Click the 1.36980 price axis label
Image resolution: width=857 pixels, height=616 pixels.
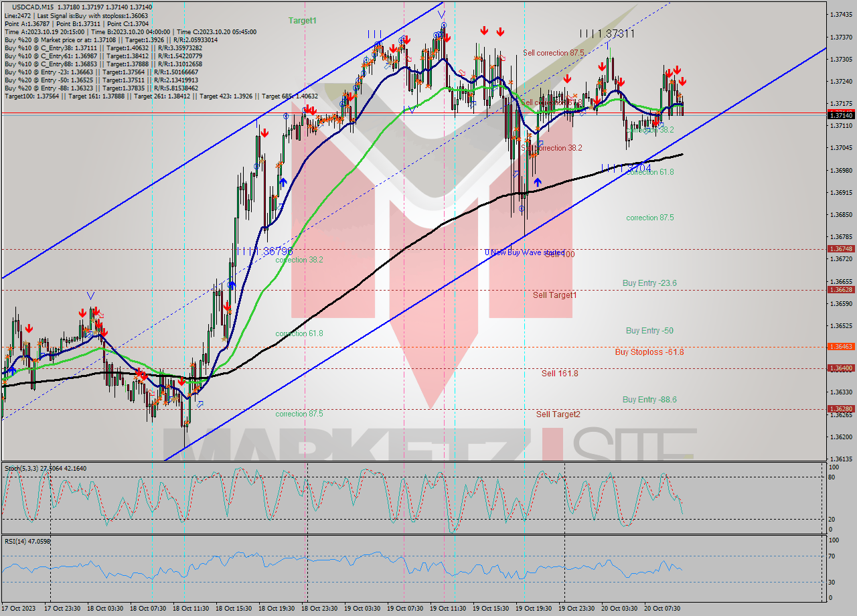[x=841, y=170]
